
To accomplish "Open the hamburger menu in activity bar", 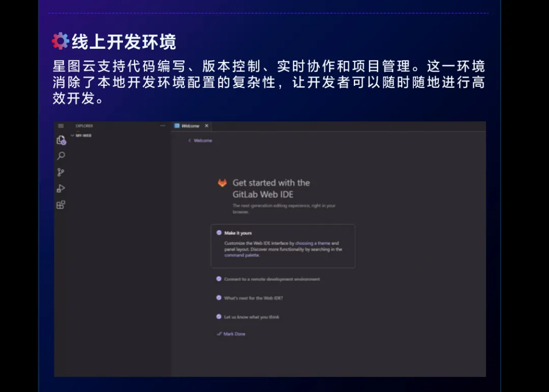I will (61, 126).
